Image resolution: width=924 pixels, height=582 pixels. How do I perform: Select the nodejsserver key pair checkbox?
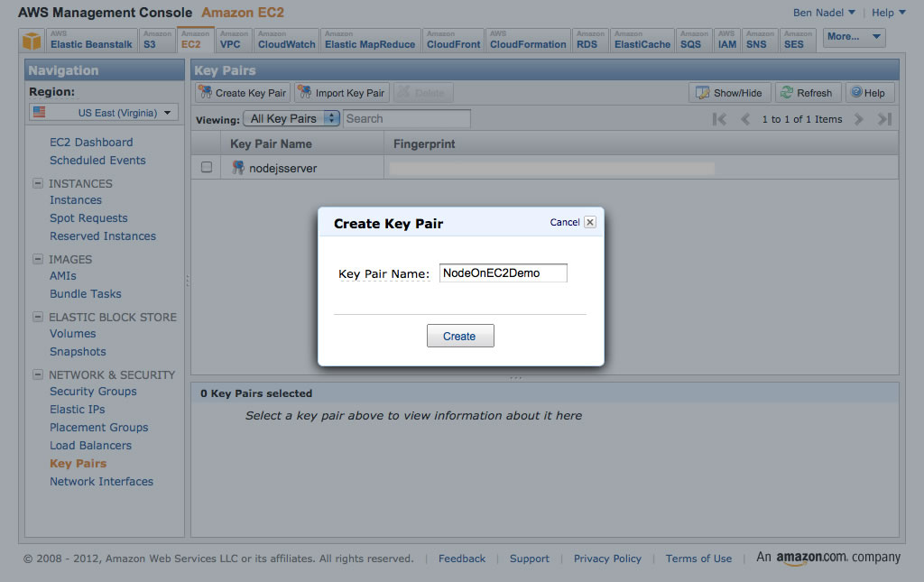coord(207,167)
